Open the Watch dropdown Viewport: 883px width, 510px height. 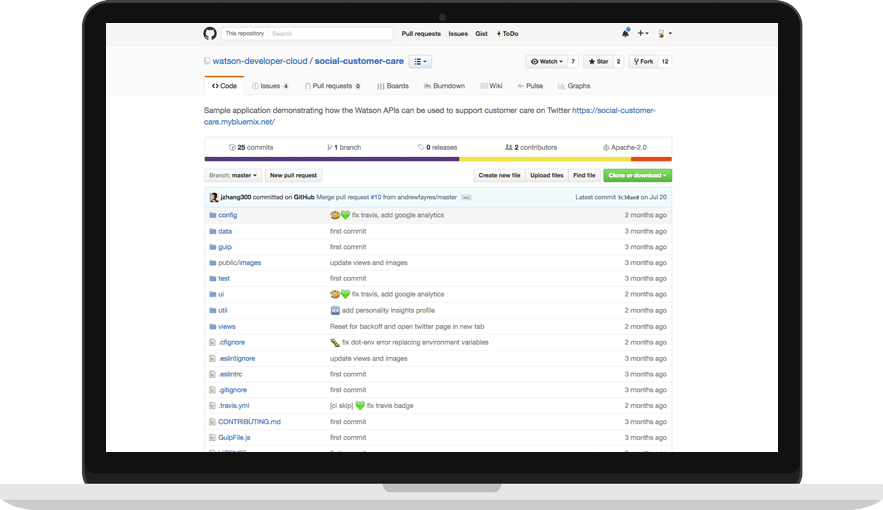(x=547, y=61)
